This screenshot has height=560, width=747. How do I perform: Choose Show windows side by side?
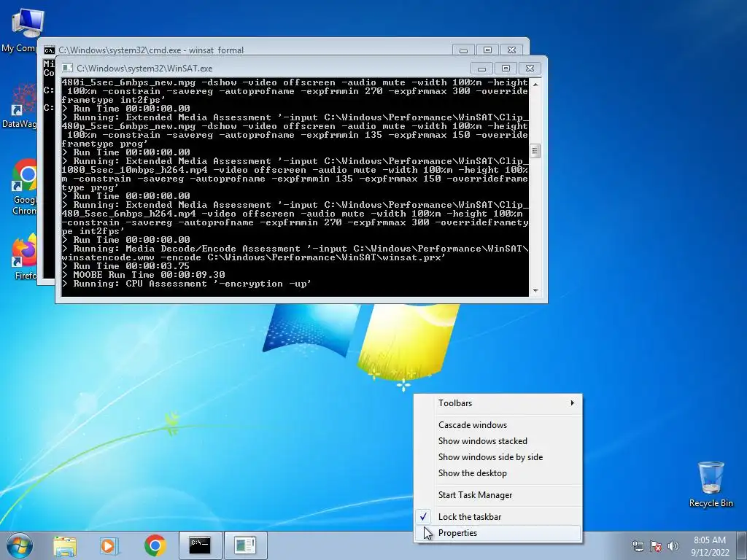click(498, 457)
